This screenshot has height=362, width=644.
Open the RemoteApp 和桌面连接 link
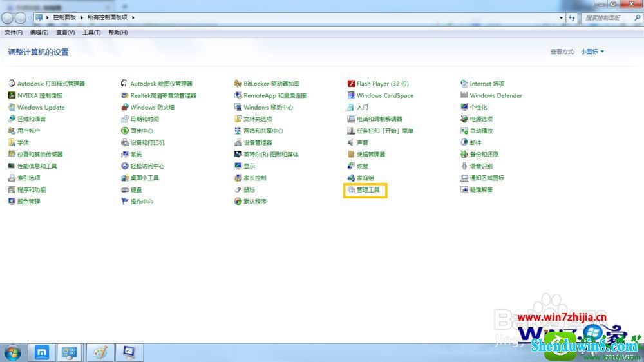[275, 95]
